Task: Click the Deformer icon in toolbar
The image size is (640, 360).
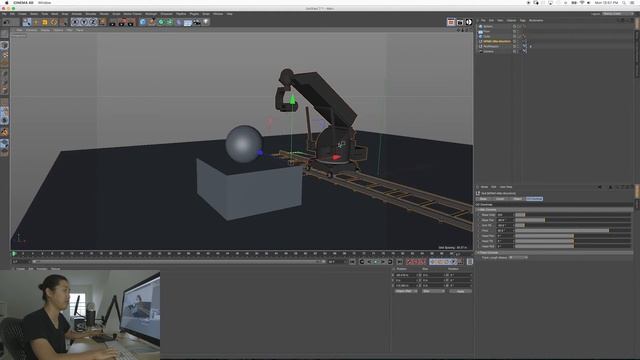Action: [x=179, y=22]
